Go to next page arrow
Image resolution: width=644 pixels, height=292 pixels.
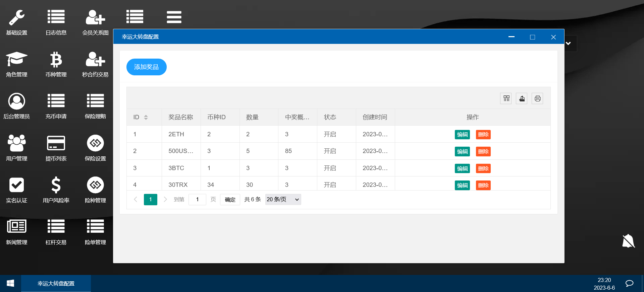pyautogui.click(x=165, y=199)
